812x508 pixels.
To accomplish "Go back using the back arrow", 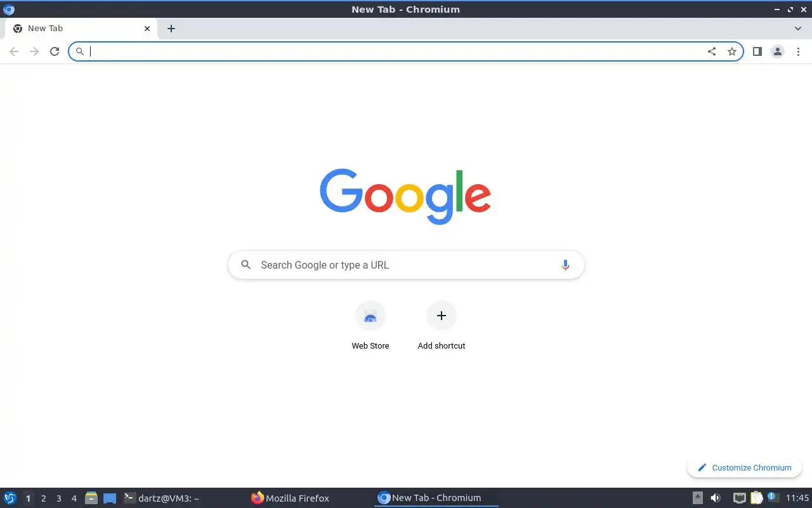I will tap(14, 51).
